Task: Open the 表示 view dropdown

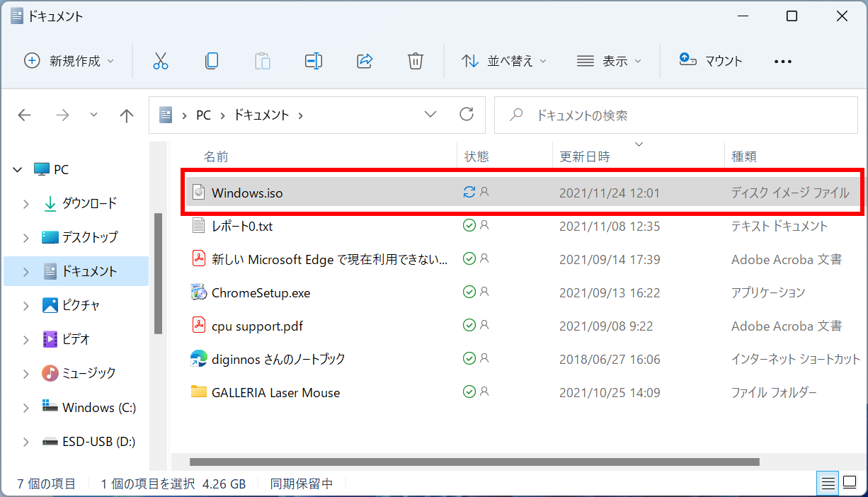Action: pyautogui.click(x=609, y=61)
